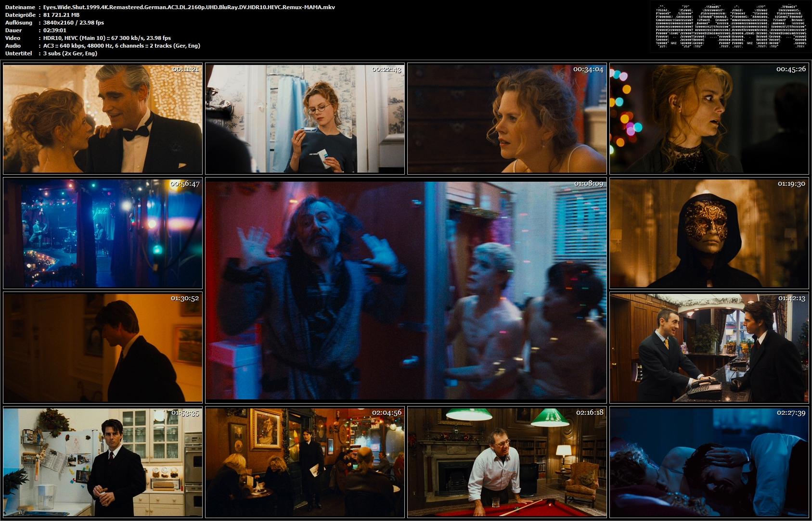812x521 pixels.
Task: Select the blue bedroom frame at 02:27:39
Action: [x=709, y=462]
